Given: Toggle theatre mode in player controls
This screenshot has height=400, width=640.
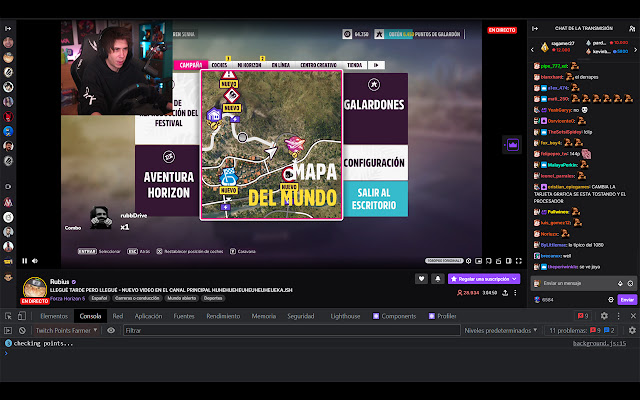Looking at the screenshot, I should [509, 261].
